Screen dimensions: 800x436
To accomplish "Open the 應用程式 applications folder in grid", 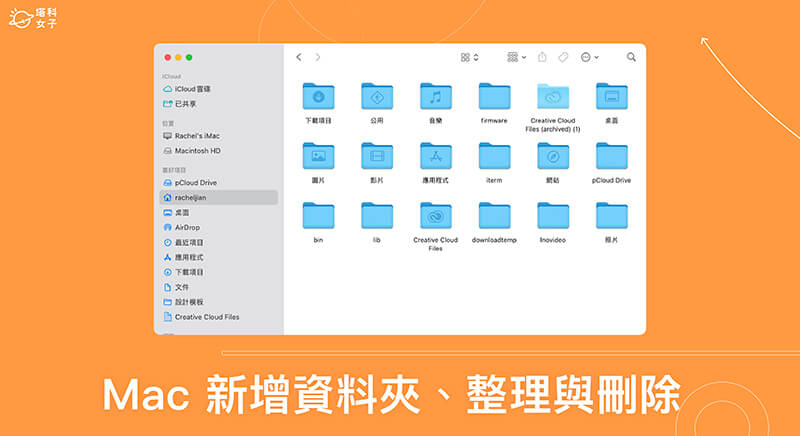I will pos(435,155).
